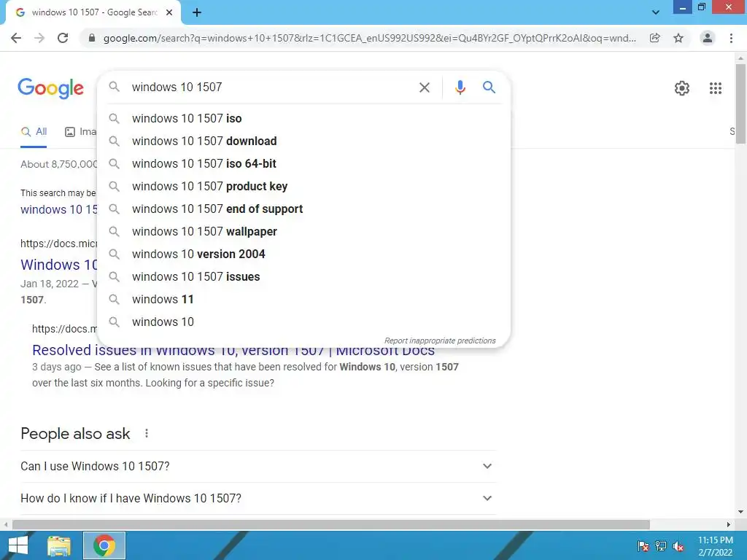The width and height of the screenshot is (747, 560).
Task: Select the plain windows 10 suggestion
Action: tap(303, 322)
